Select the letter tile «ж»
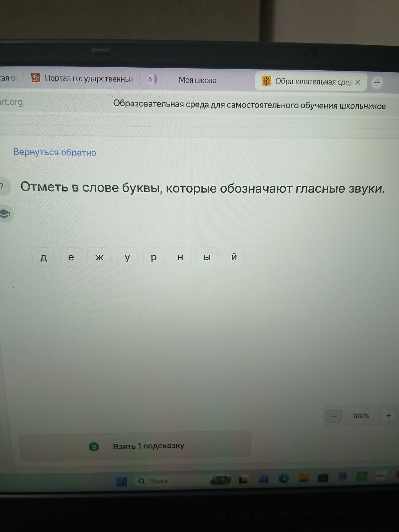Viewport: 399px width, 532px height. pos(99,257)
